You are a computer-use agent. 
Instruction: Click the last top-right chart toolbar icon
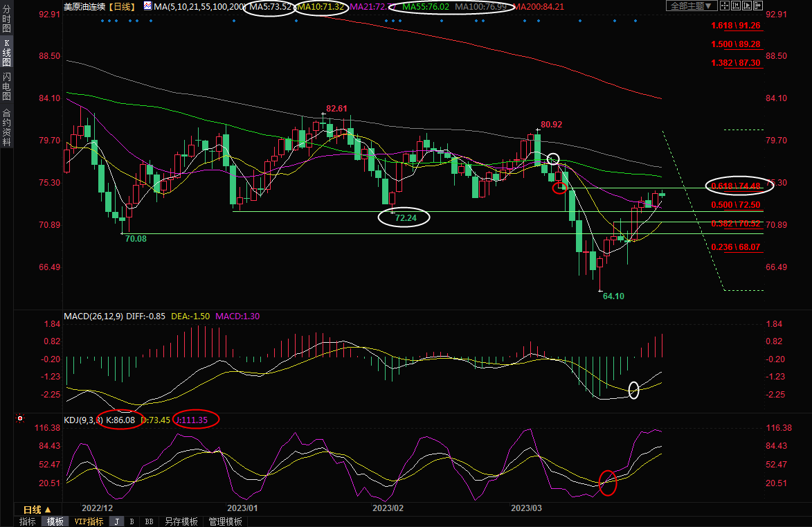click(x=757, y=6)
